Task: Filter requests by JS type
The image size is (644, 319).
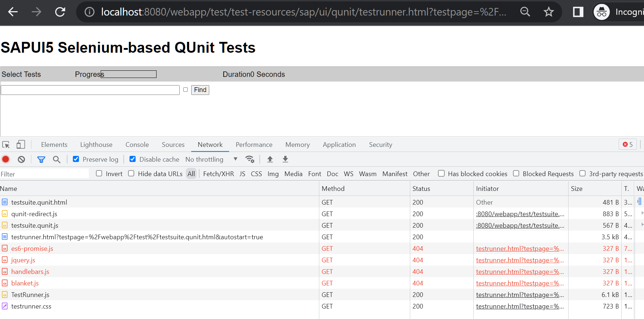Action: pos(242,174)
